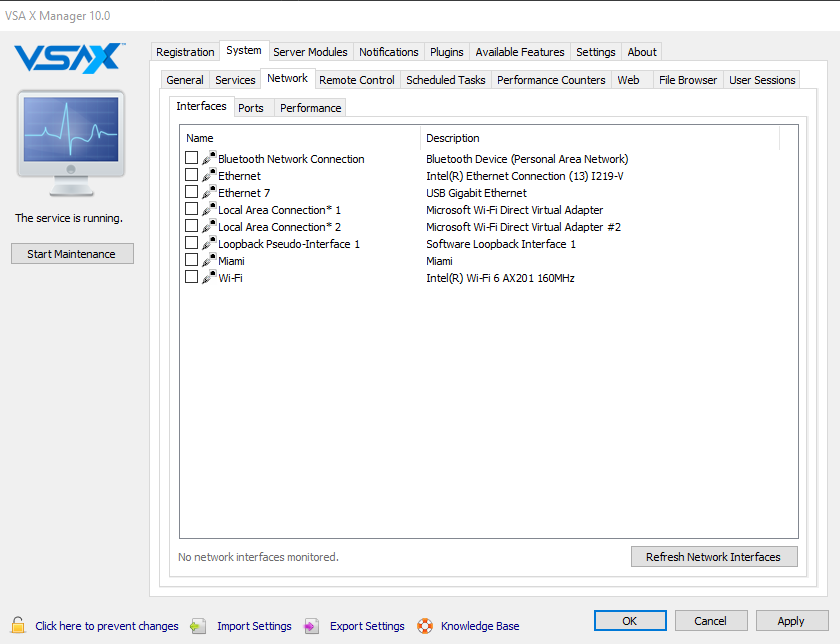Image resolution: width=840 pixels, height=644 pixels.
Task: Check Local Area Connection* 1 checkbox
Action: pos(191,209)
